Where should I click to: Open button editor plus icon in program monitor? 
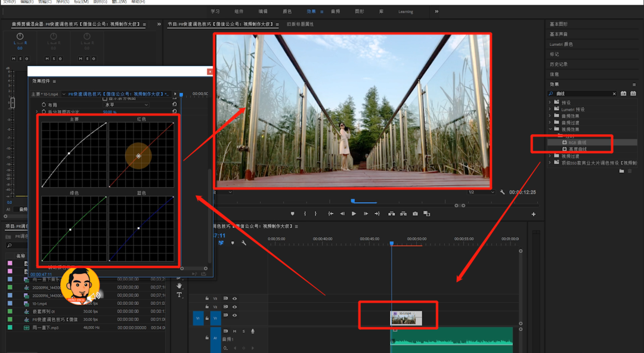pos(534,214)
